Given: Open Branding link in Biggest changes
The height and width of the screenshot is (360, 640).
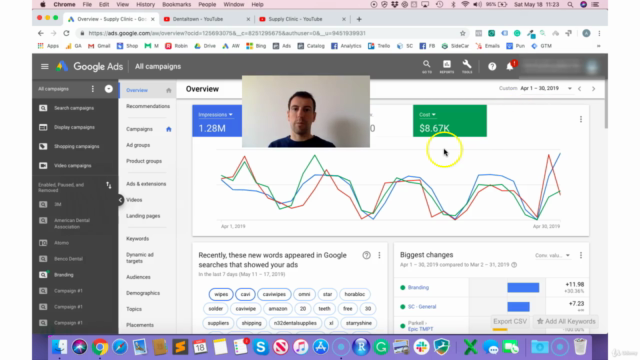Looking at the screenshot, I should click(x=418, y=288).
